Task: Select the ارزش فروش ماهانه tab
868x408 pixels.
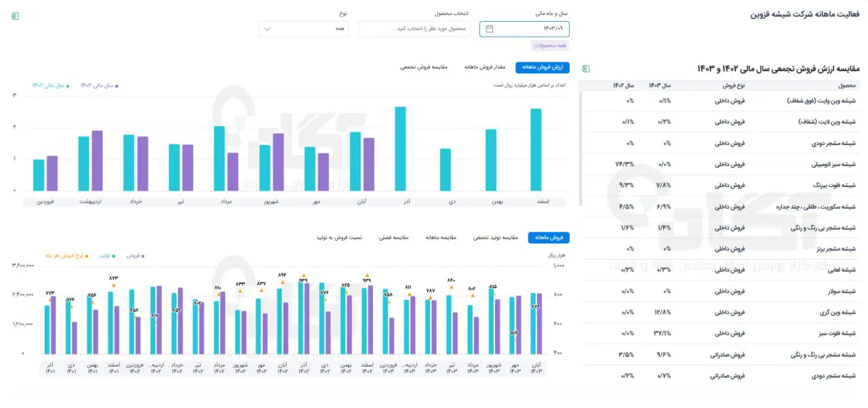Action: [542, 67]
